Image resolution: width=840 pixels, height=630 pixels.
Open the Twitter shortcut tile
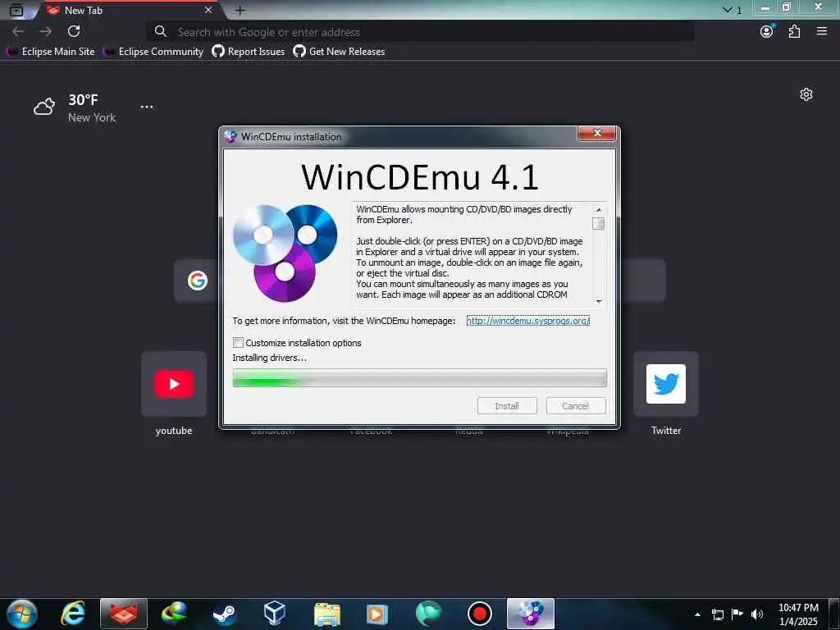click(666, 394)
